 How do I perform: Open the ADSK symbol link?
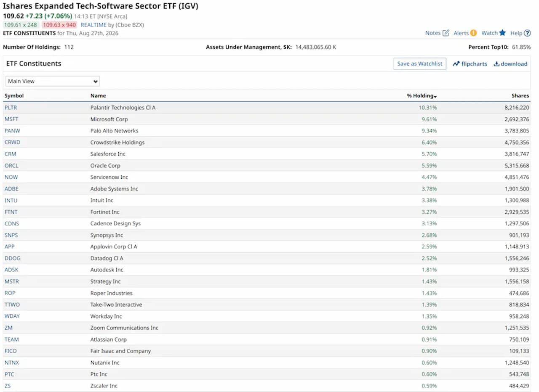click(x=11, y=270)
